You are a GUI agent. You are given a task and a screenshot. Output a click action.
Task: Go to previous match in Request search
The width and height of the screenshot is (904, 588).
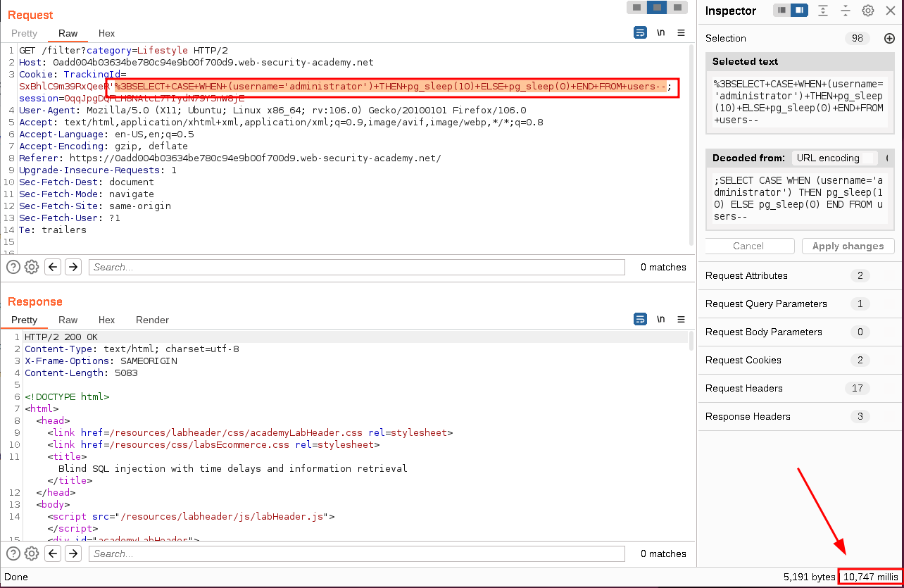[x=53, y=267]
